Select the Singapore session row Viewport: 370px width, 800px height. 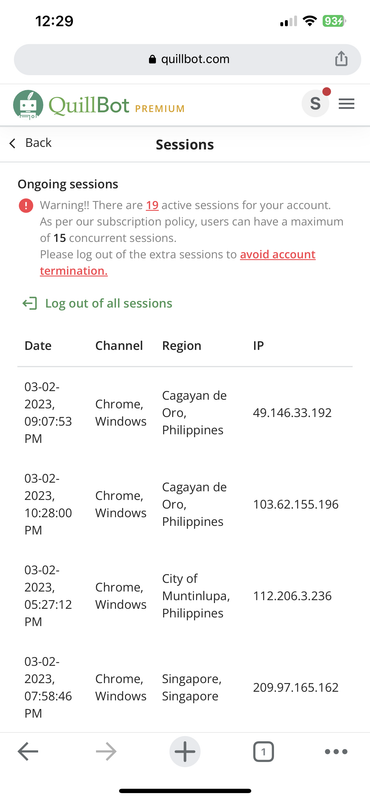185,688
